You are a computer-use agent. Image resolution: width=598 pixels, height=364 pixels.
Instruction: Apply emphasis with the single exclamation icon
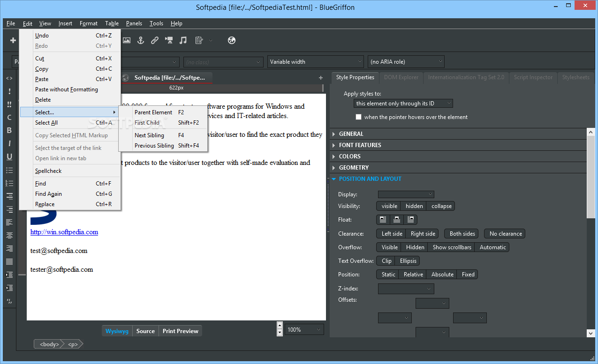point(9,91)
